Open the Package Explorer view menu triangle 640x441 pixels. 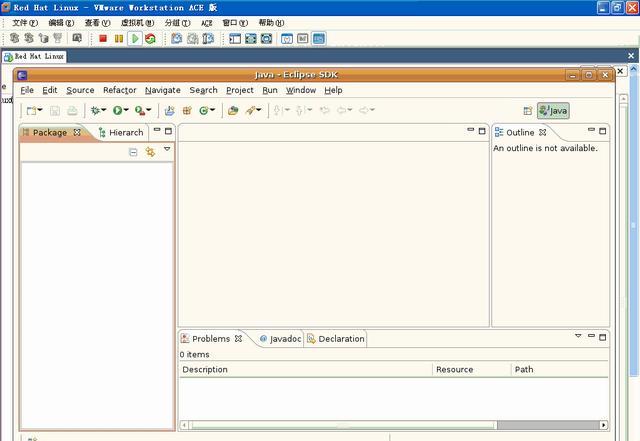(167, 149)
